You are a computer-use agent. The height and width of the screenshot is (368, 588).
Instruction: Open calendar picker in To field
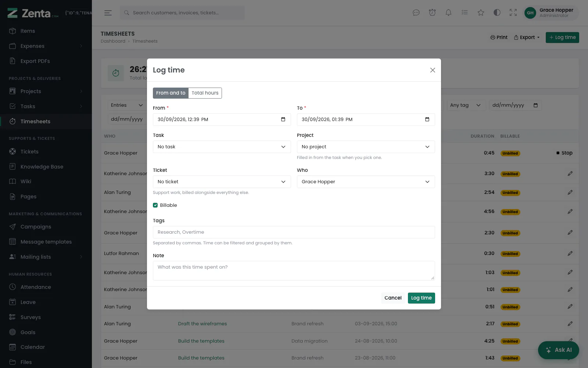(x=427, y=119)
